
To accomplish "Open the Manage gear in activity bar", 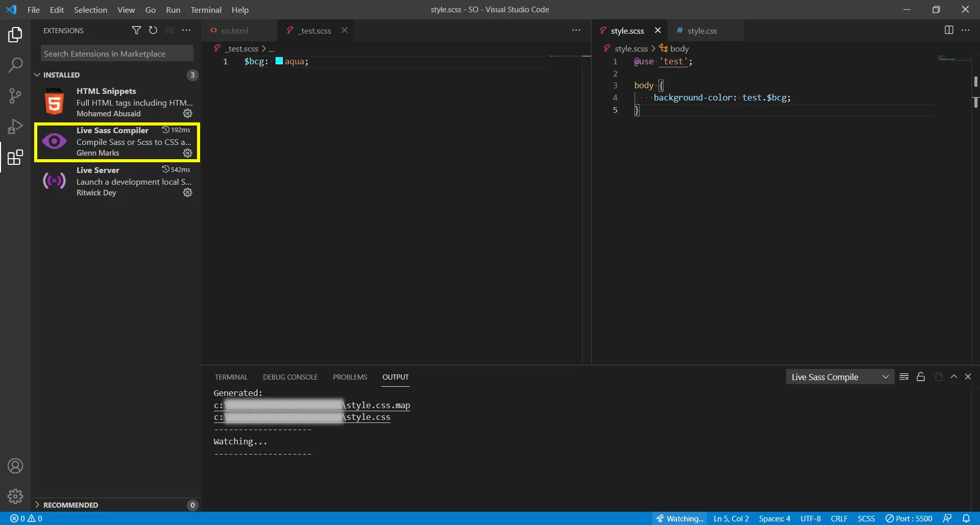I will coord(15,496).
